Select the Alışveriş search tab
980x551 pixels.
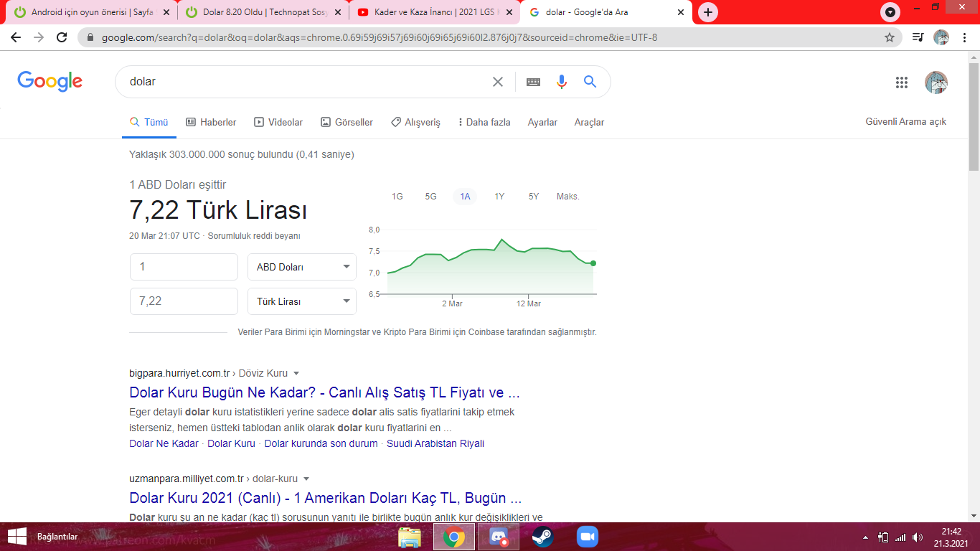(x=415, y=123)
